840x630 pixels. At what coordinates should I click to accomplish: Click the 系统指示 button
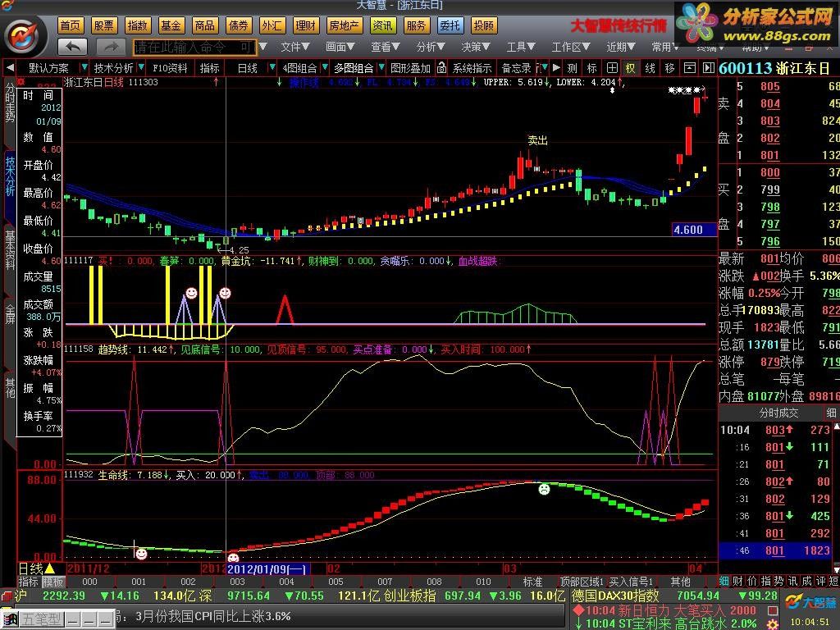(x=472, y=68)
